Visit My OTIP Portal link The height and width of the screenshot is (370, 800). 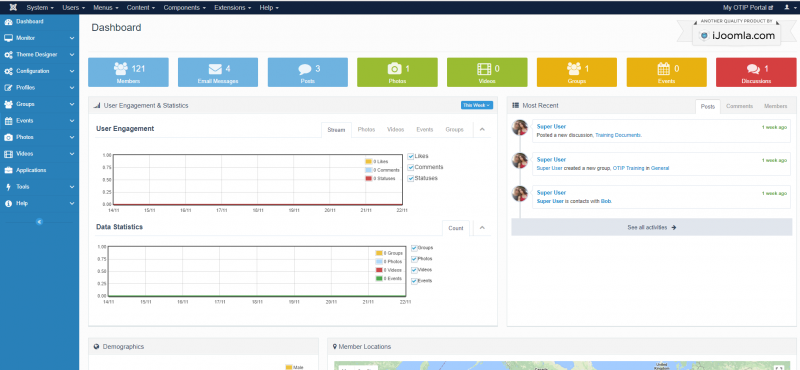(x=748, y=8)
